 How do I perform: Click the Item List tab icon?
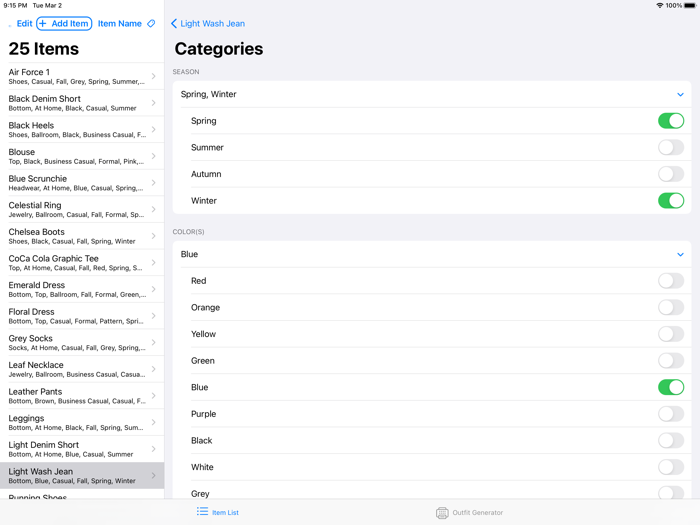[202, 512]
